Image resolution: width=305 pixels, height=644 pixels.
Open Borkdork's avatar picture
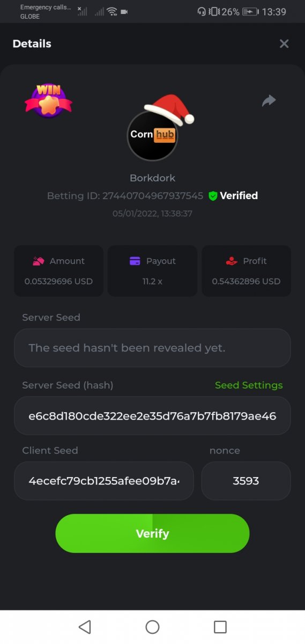click(x=152, y=135)
